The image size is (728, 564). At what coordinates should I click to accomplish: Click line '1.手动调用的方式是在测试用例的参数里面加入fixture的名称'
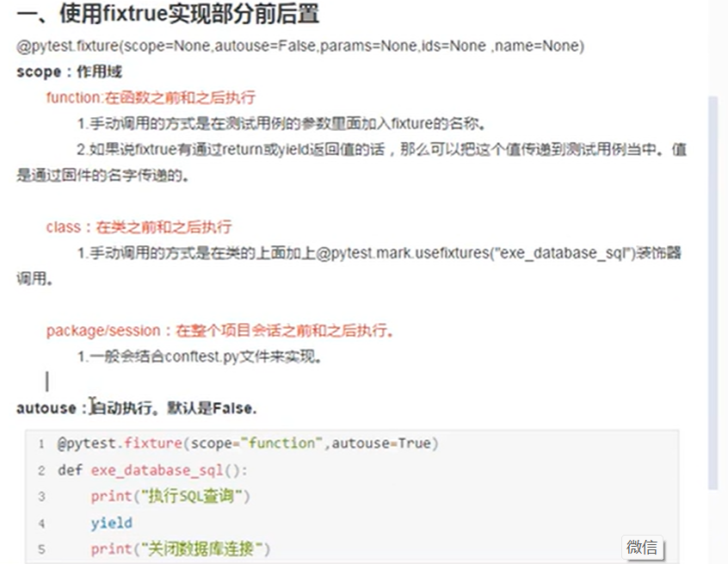coord(281,124)
